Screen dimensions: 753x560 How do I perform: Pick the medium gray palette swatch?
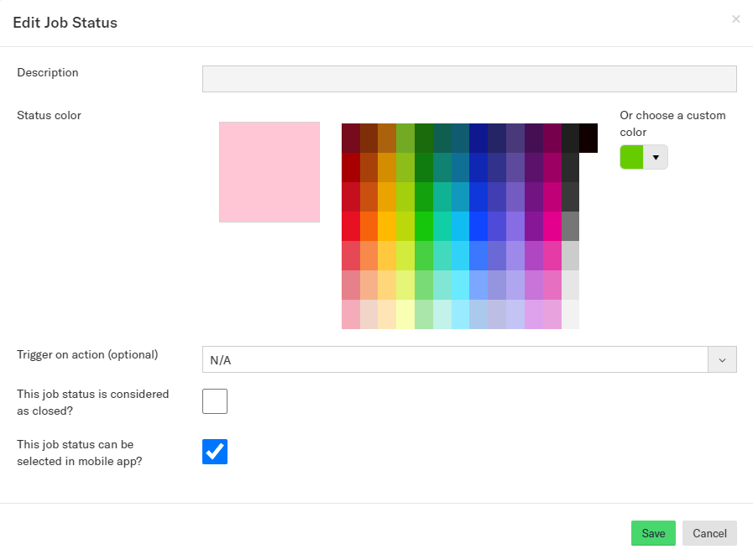click(x=570, y=226)
